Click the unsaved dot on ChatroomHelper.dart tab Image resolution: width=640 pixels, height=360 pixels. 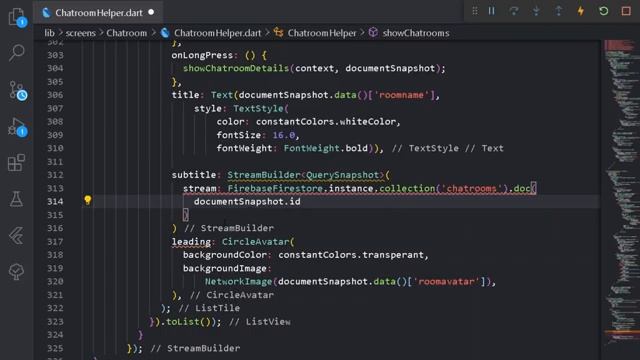151,13
